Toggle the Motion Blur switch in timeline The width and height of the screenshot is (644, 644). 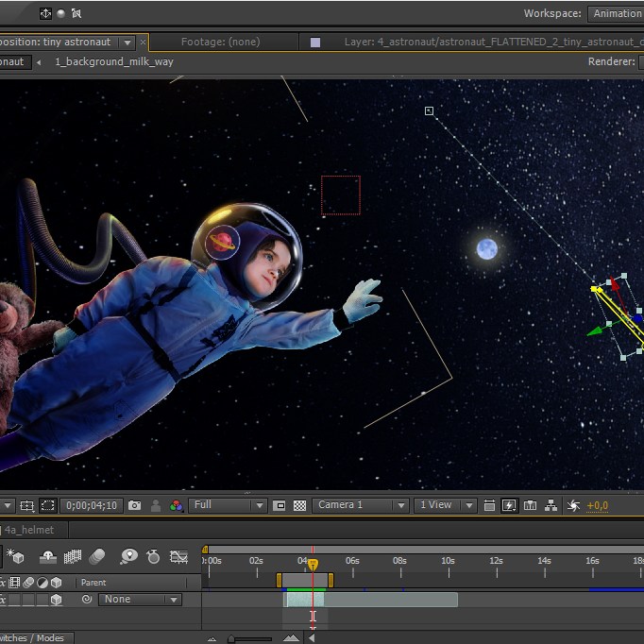pos(97,556)
